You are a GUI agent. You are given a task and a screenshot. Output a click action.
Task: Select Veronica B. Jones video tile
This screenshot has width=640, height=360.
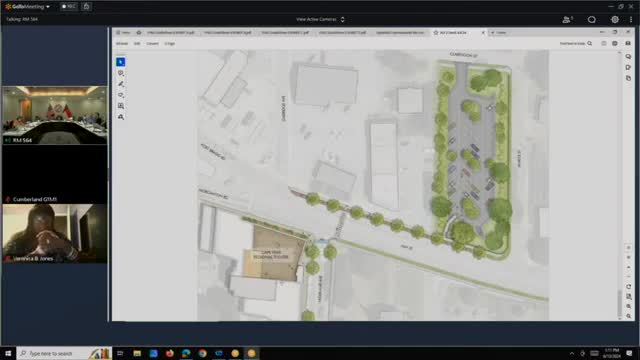(x=55, y=233)
